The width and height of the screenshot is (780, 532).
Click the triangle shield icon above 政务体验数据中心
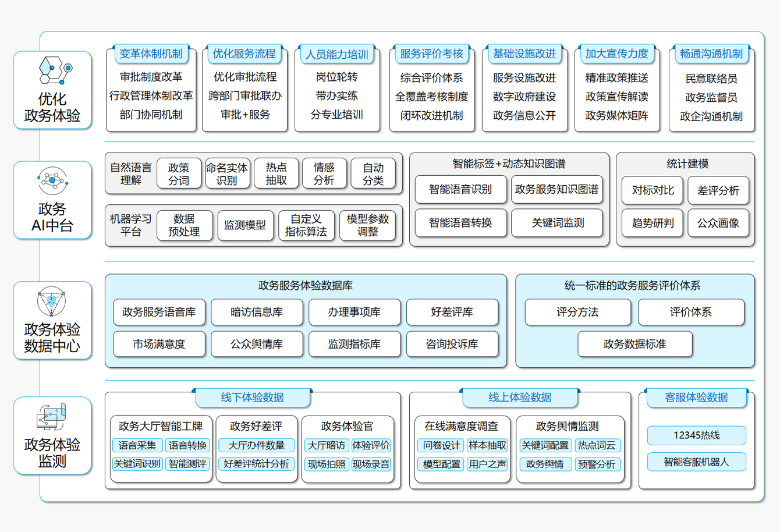pos(52,301)
